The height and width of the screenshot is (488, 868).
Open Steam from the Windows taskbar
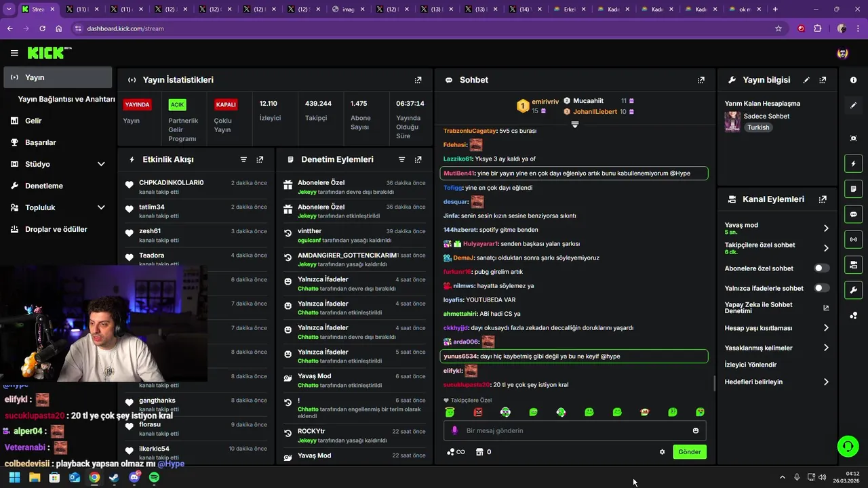114,477
